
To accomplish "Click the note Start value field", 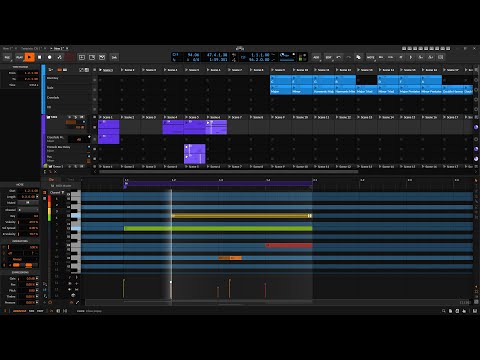I will point(28,191).
